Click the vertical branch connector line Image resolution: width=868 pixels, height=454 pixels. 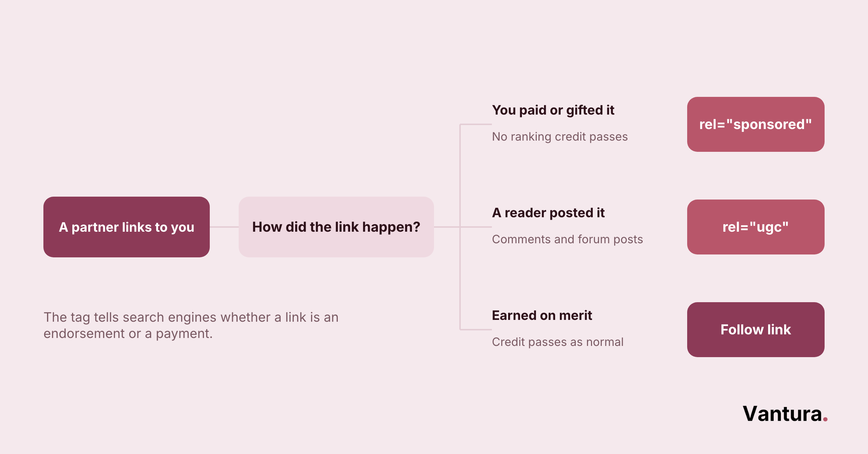pos(460,227)
